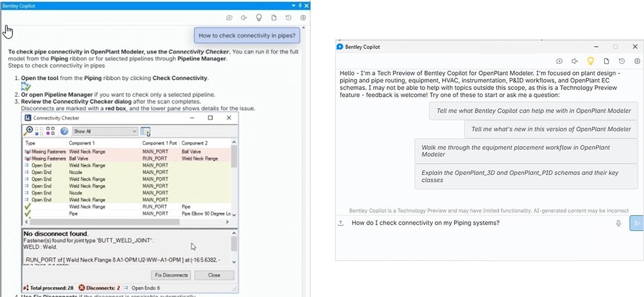Click the Check Connectivity tool icon in step 1
The image size is (644, 297).
click(x=26, y=86)
